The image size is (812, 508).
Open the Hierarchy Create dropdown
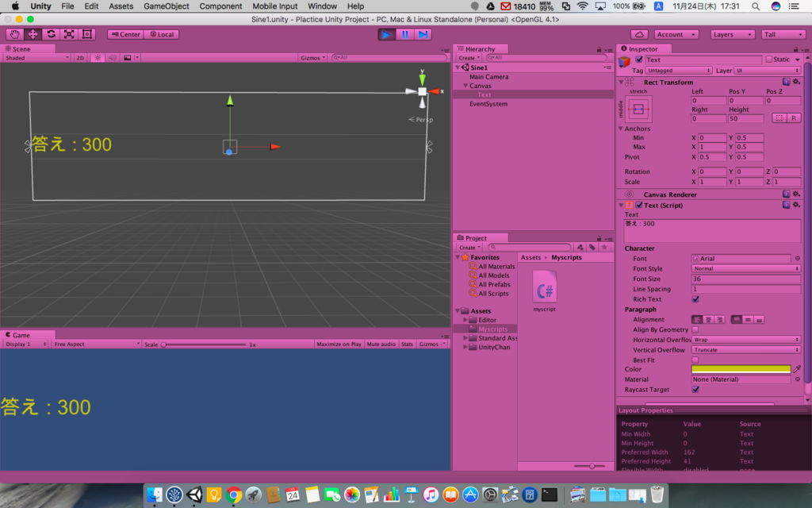click(469, 57)
